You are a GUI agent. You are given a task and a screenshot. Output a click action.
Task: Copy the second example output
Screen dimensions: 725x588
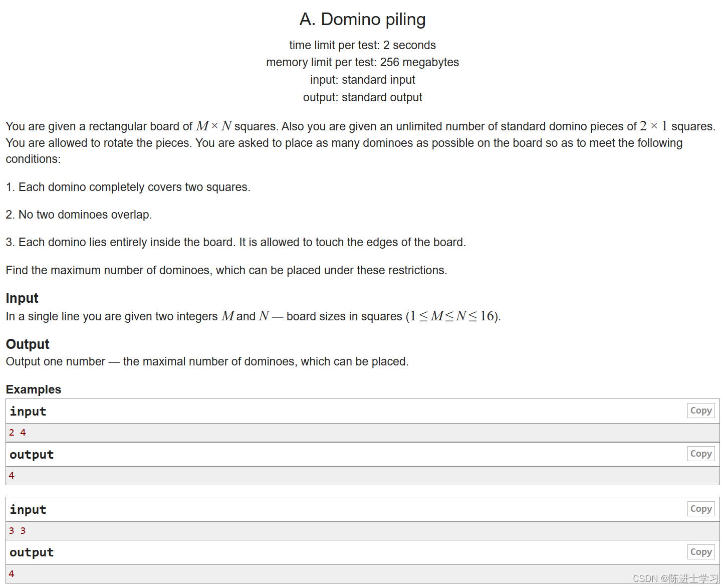(x=700, y=552)
